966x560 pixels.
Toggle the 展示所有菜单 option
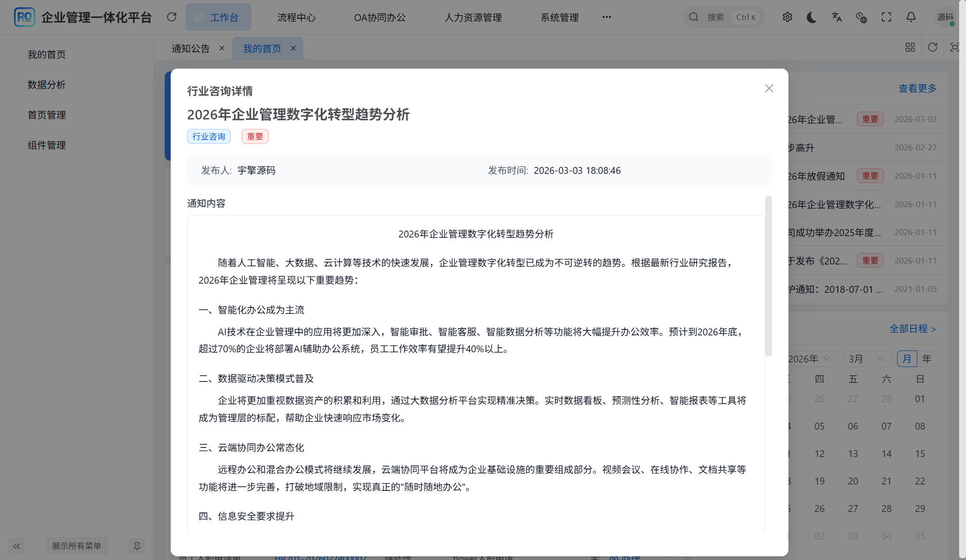tap(76, 546)
